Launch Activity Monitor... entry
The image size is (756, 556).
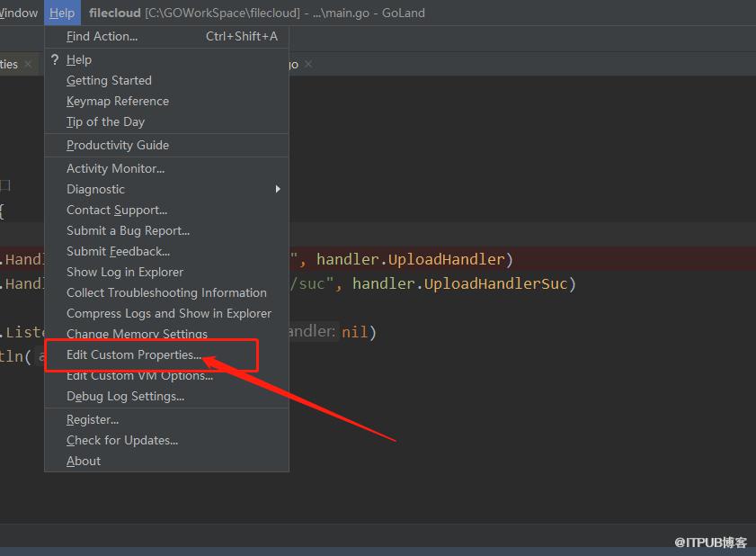(167, 168)
